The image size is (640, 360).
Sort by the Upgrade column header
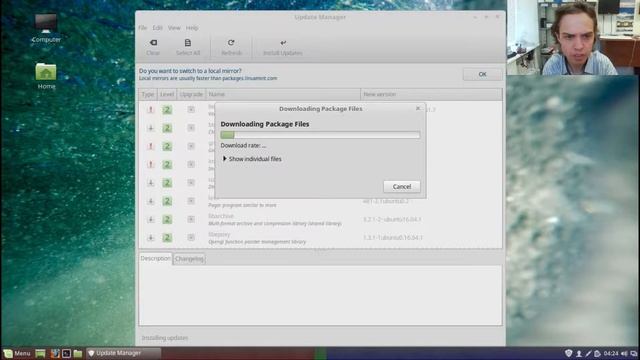(x=191, y=94)
